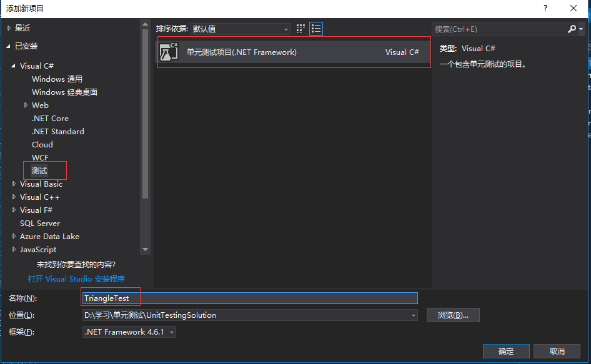Click the 浏览(B)... button
591x364 pixels.
(x=453, y=315)
